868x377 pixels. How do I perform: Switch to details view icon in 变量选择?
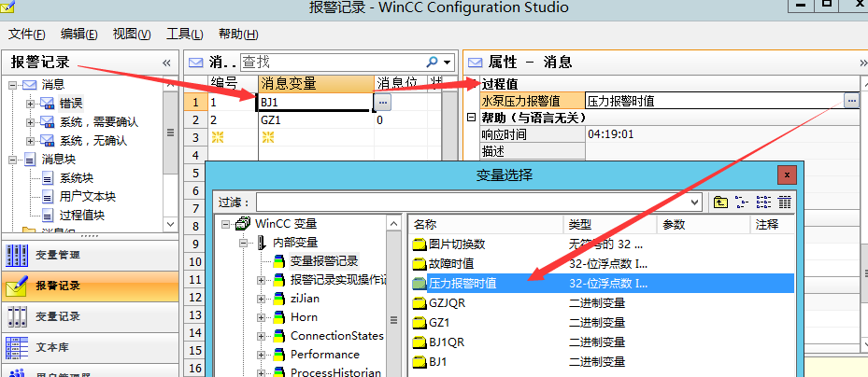coord(785,202)
